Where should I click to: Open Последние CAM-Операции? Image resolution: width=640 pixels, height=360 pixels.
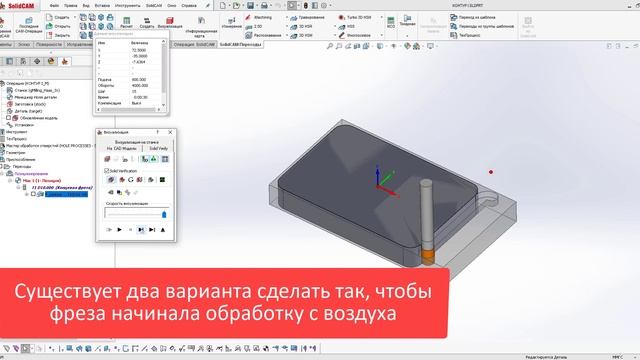(x=29, y=25)
